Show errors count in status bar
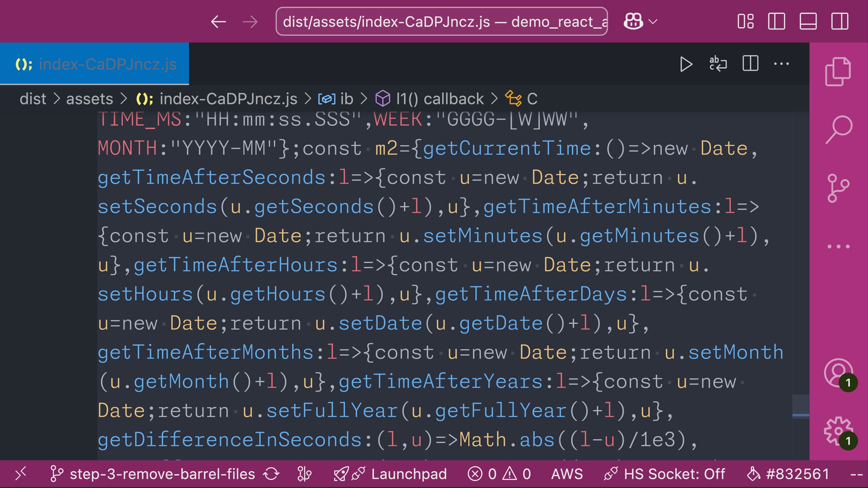The image size is (868, 488). pyautogui.click(x=482, y=474)
